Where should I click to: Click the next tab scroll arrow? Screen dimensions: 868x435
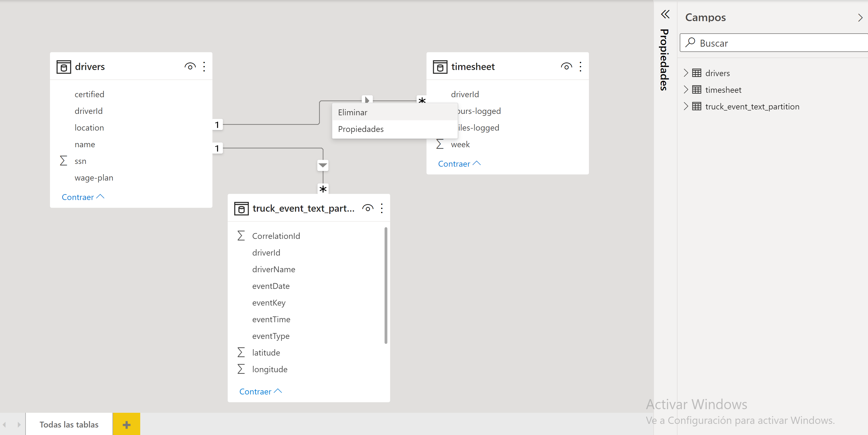click(19, 424)
